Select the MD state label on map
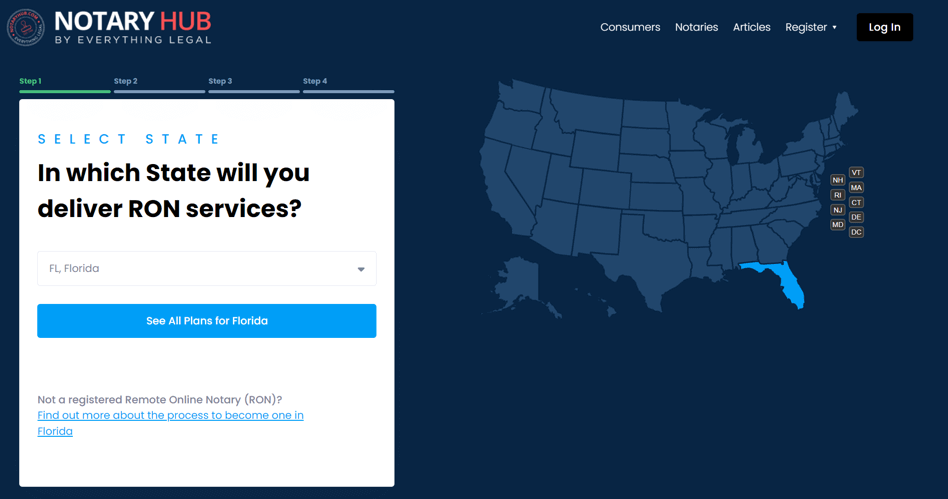948x499 pixels. pyautogui.click(x=838, y=225)
